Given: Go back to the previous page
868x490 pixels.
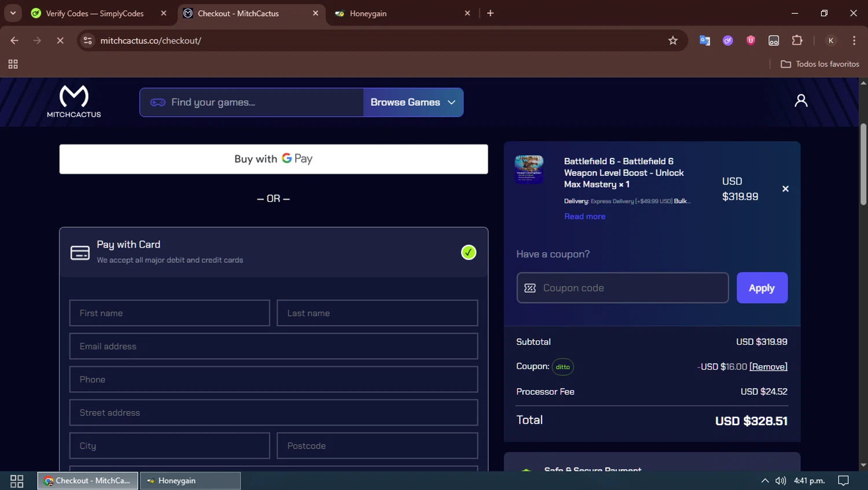Looking at the screenshot, I should (x=14, y=40).
